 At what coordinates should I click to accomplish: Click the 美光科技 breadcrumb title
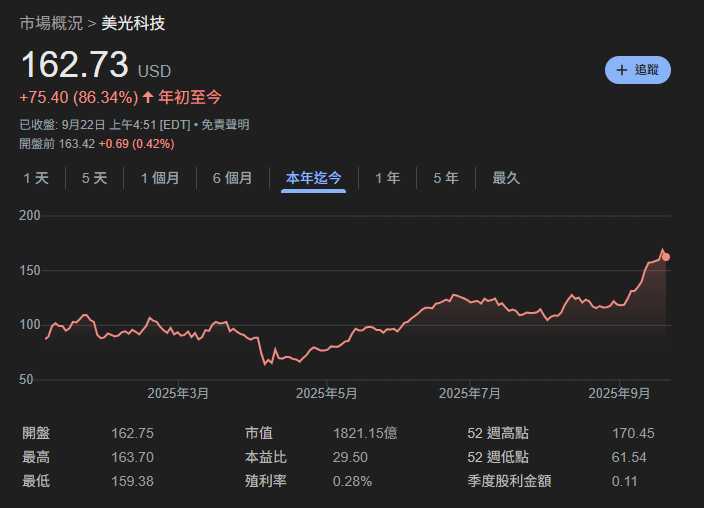133,23
